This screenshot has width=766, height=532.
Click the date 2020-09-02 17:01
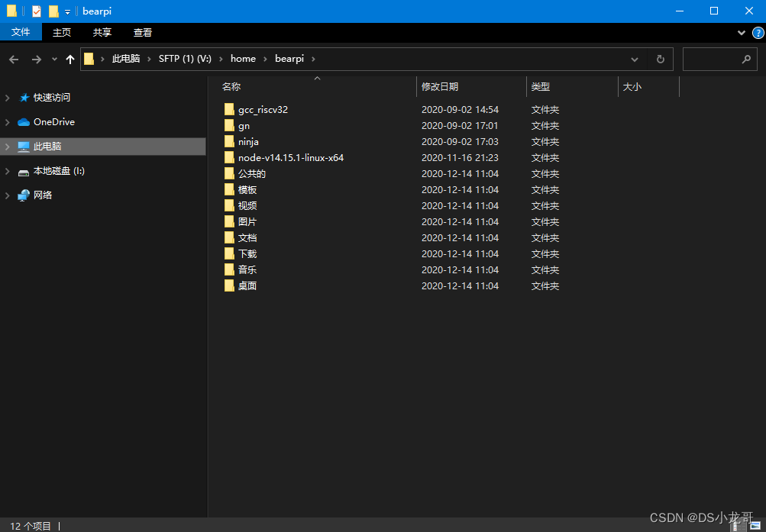point(460,125)
